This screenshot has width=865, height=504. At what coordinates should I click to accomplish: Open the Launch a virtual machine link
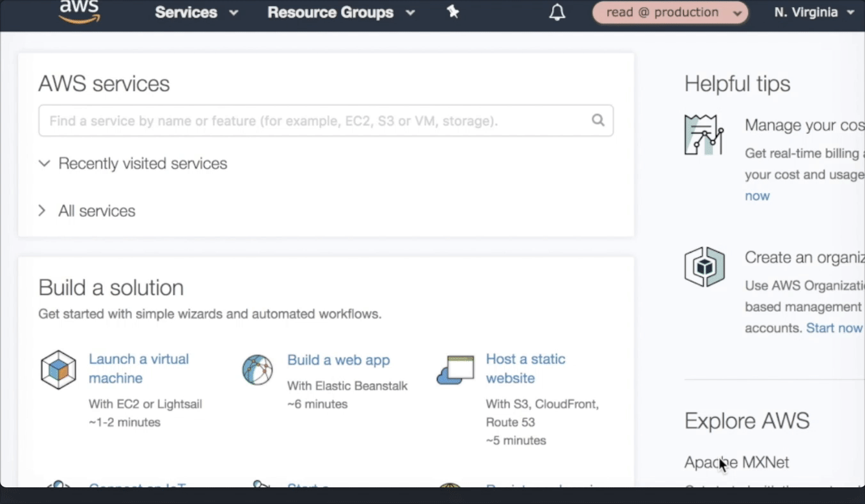139,368
